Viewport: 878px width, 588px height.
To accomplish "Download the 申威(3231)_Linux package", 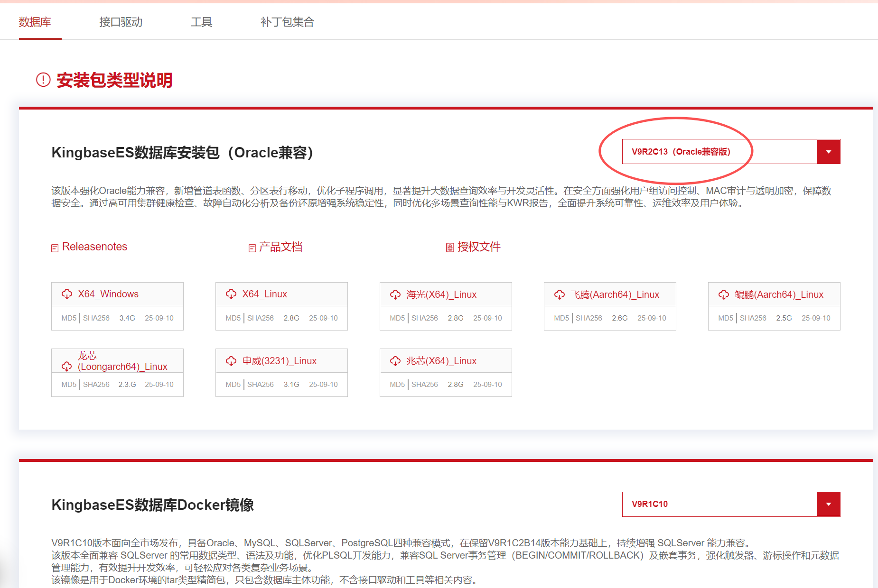I will pyautogui.click(x=280, y=361).
